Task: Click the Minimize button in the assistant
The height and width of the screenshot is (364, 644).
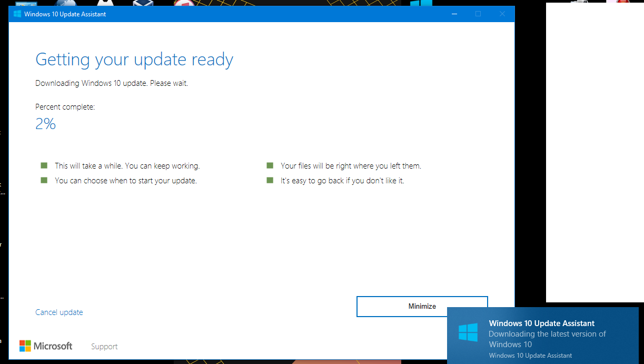Action: 422,307
